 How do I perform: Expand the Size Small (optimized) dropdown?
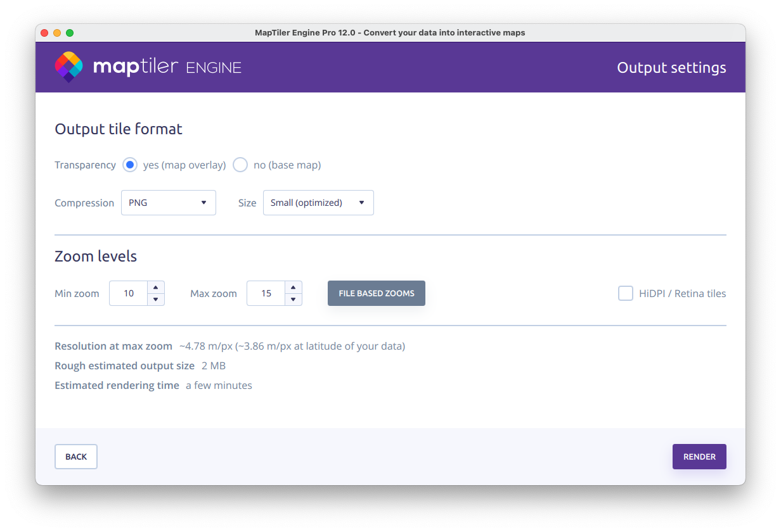[x=318, y=203]
